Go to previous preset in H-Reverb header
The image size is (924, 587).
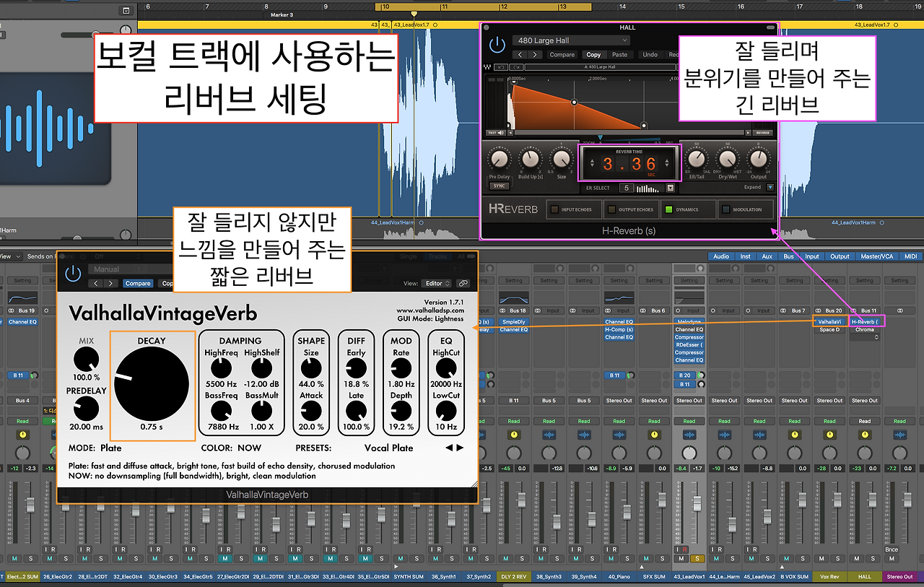tap(520, 54)
